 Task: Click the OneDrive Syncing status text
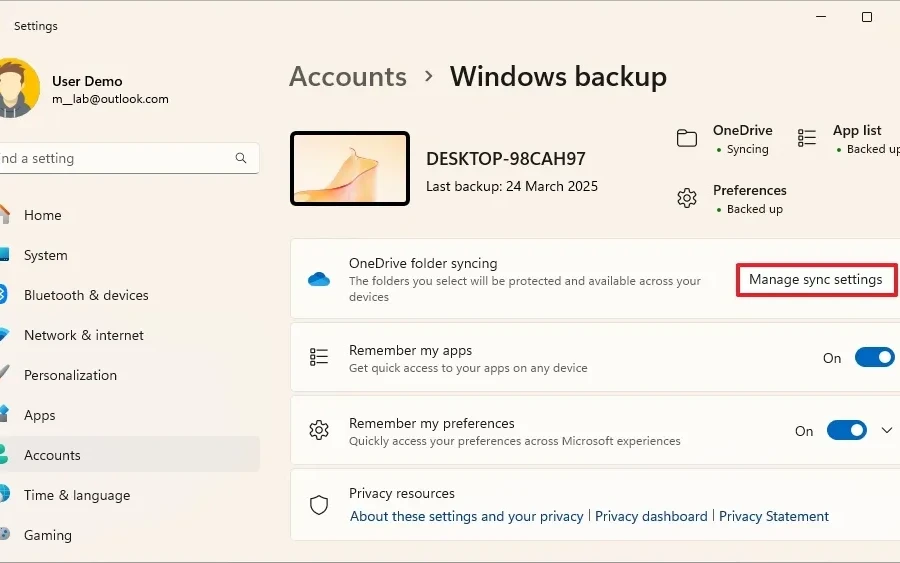point(747,149)
